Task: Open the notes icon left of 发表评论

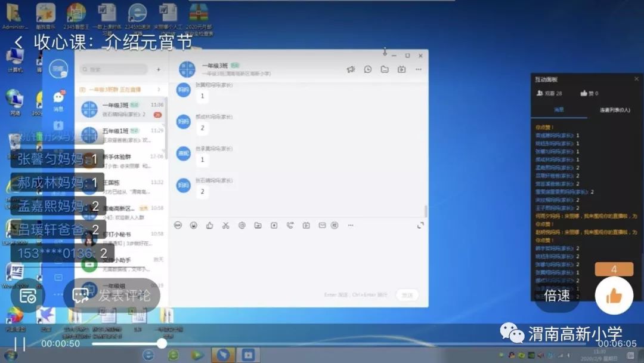Action: pyautogui.click(x=28, y=296)
